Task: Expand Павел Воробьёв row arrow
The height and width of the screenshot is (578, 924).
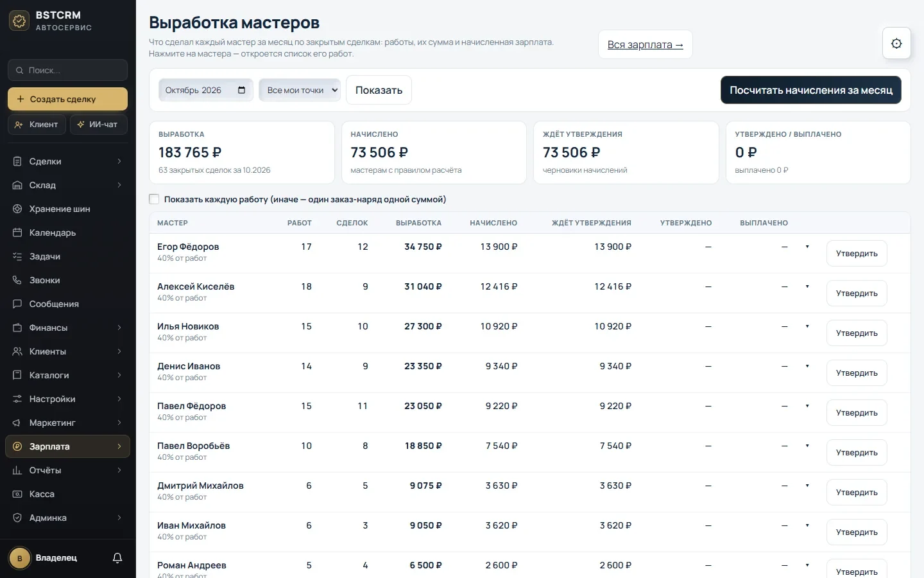Action: 807,446
